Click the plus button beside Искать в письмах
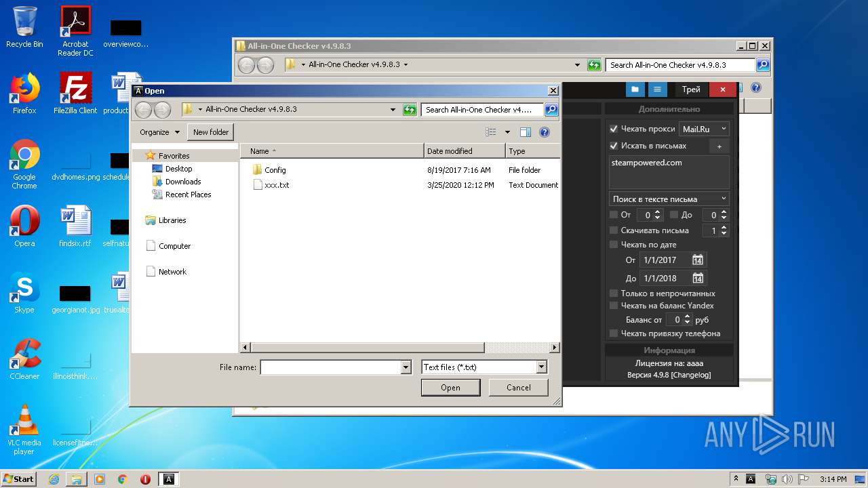Image resolution: width=868 pixels, height=488 pixels. (719, 146)
